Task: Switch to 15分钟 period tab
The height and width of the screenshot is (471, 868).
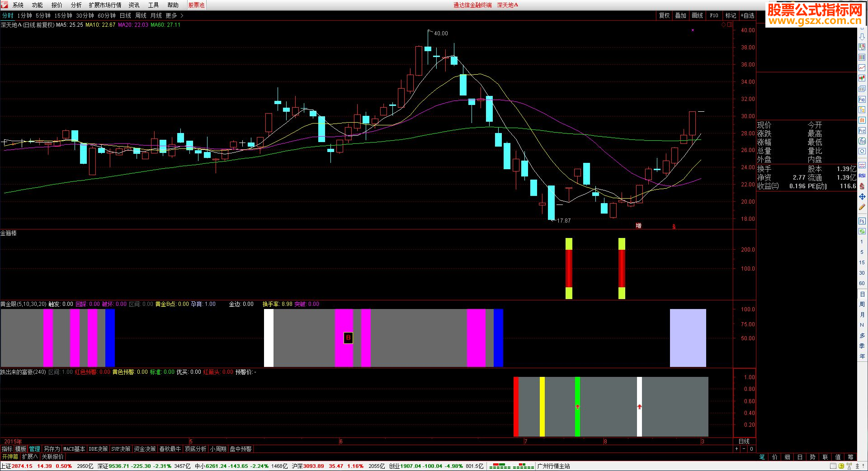Action: tap(63, 15)
